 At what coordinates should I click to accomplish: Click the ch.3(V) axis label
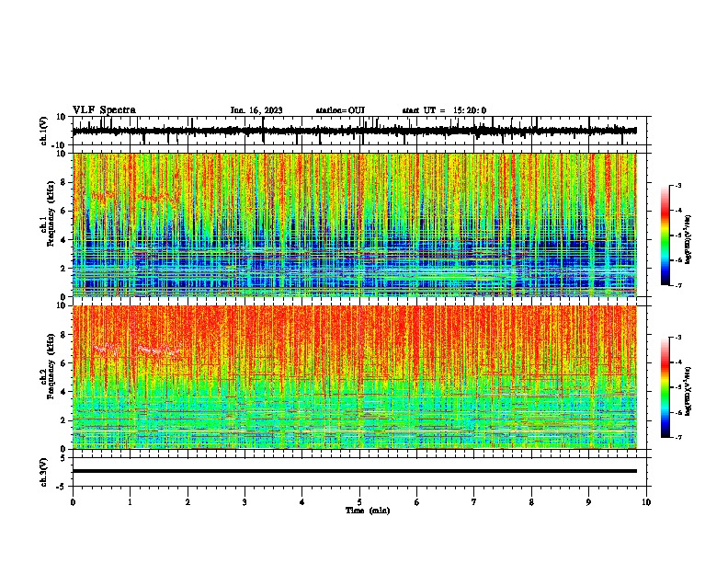(43, 472)
